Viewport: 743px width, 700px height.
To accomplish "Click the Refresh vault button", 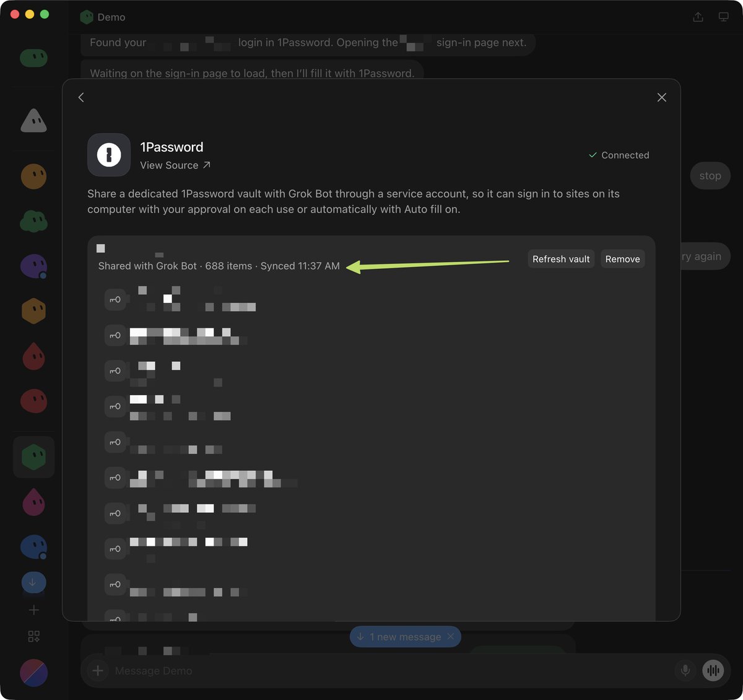I will click(x=561, y=259).
